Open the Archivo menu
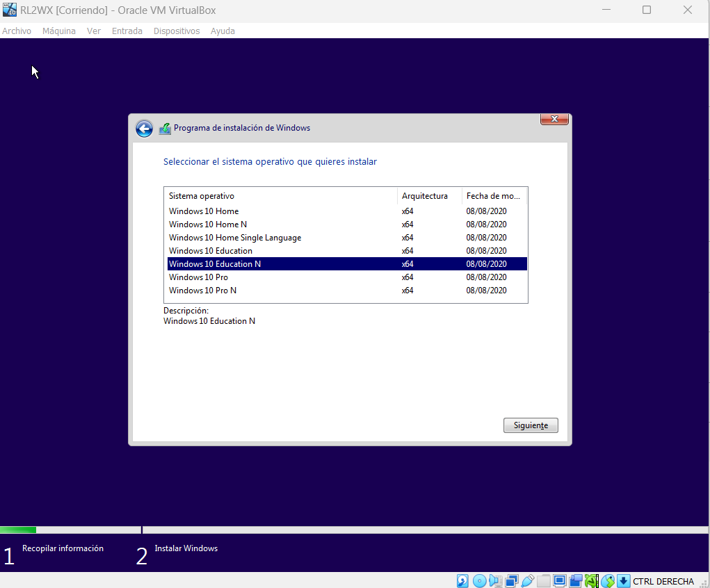 (17, 31)
